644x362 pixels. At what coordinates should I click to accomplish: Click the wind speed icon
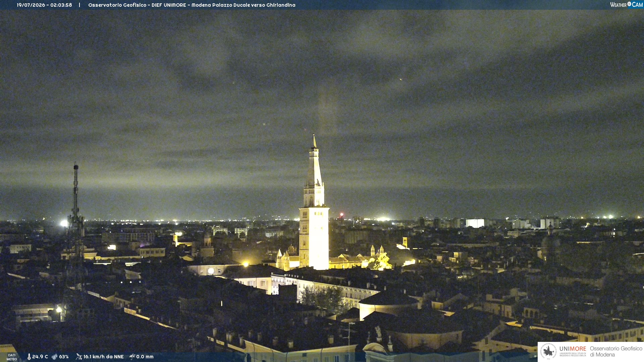[79, 357]
